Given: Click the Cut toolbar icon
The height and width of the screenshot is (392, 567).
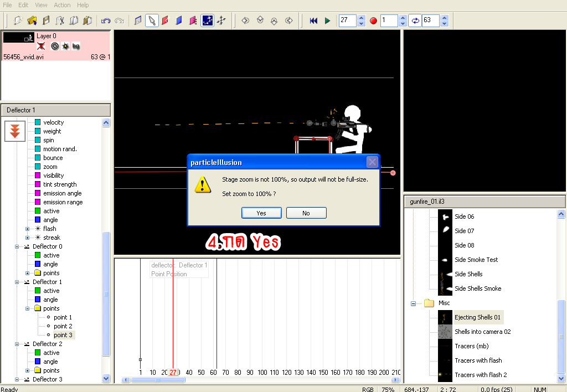Looking at the screenshot, I should (x=60, y=20).
